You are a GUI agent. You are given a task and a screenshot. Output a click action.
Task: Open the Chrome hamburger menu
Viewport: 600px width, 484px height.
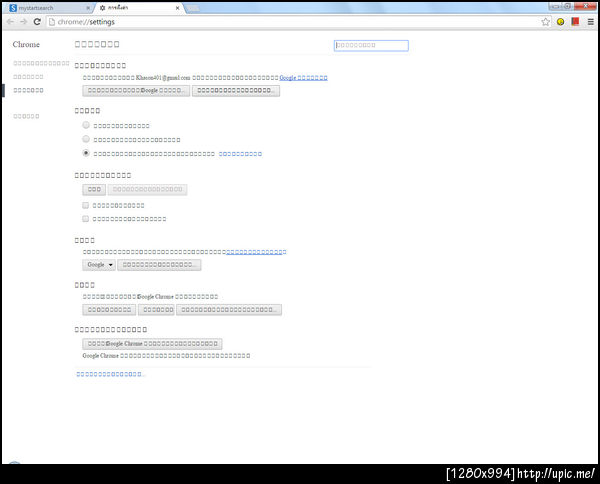coord(591,22)
